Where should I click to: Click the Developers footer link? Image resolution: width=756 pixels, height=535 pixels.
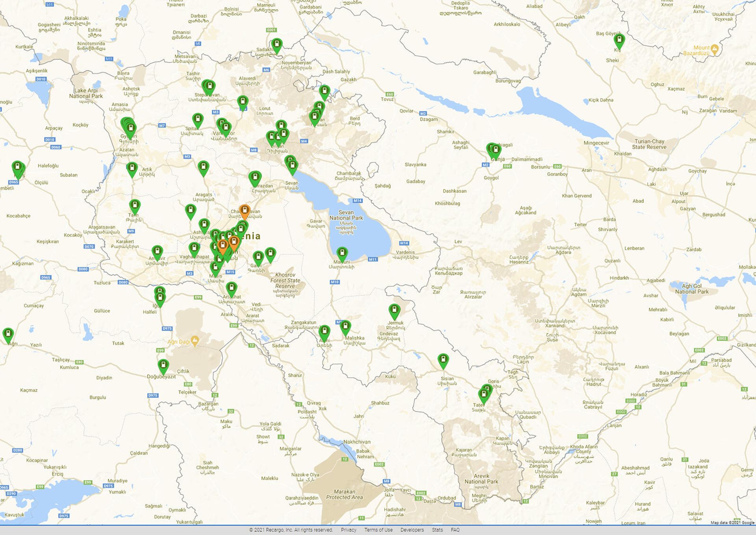click(x=412, y=530)
